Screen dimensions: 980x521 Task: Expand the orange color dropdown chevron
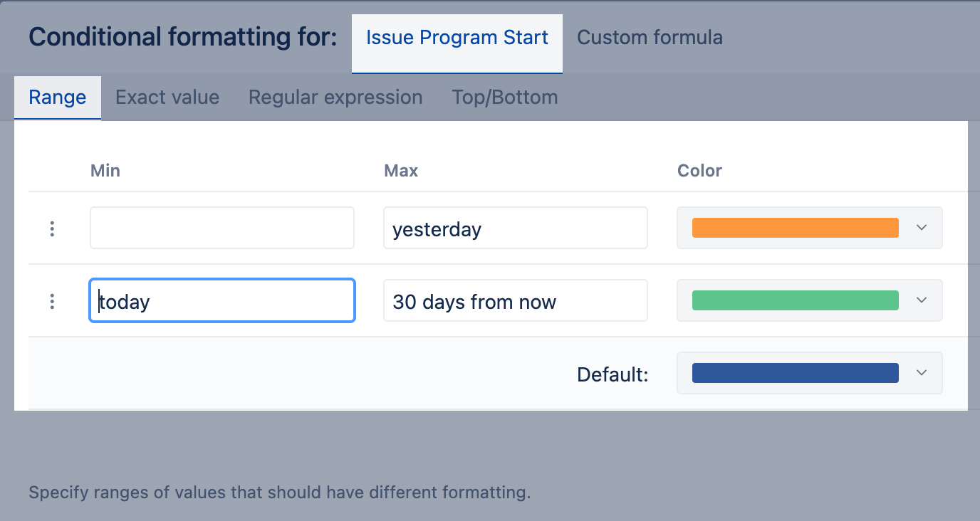pyautogui.click(x=922, y=228)
